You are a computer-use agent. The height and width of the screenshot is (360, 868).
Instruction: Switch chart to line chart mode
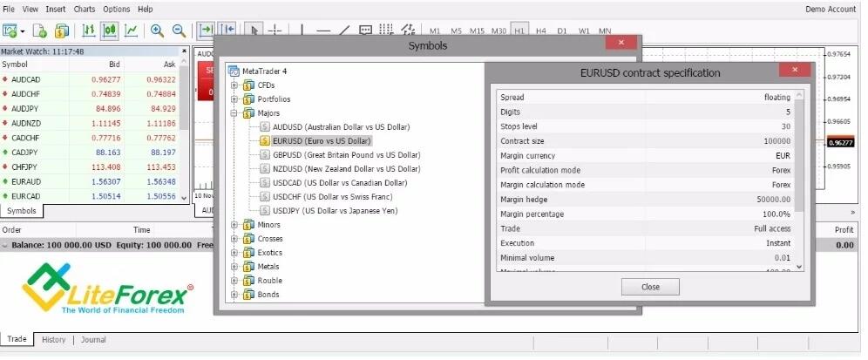click(131, 31)
